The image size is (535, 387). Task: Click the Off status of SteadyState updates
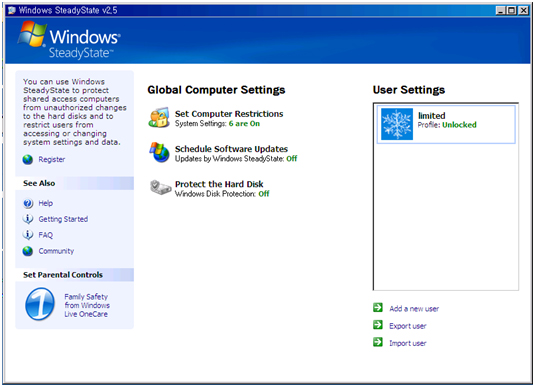tap(292, 159)
